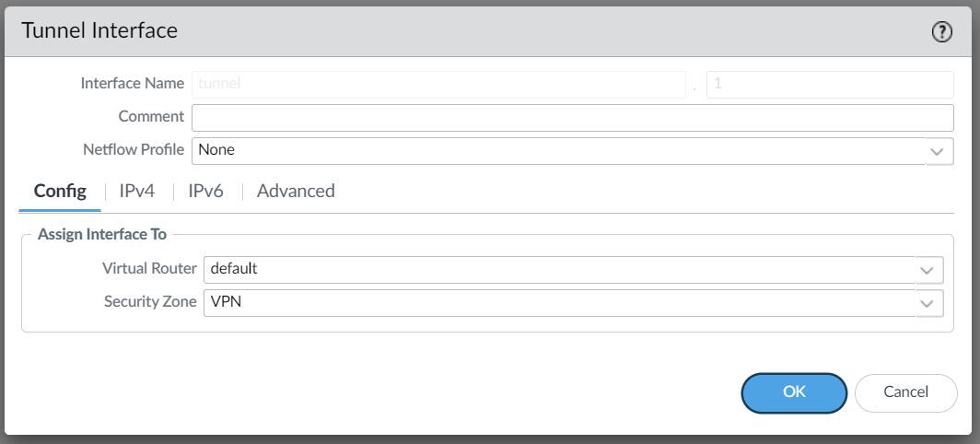The height and width of the screenshot is (444, 980).
Task: Select the Config tab
Action: click(60, 191)
